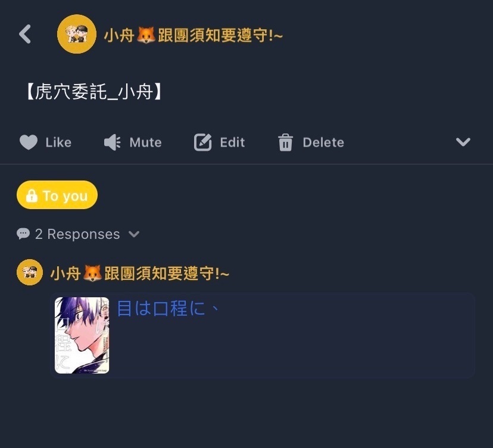Expand the chevron next to 2 Responses
The width and height of the screenshot is (493, 448).
134,234
